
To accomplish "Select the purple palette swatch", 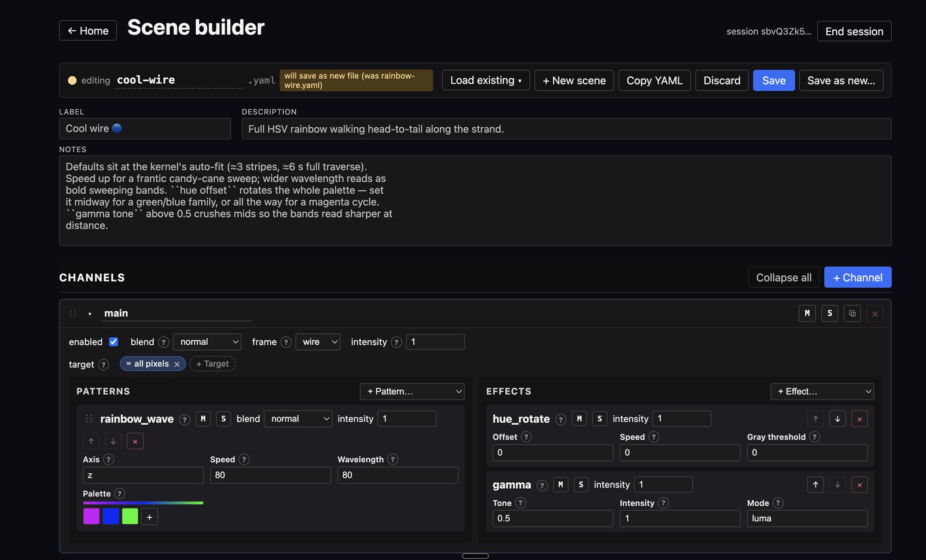I will [91, 516].
